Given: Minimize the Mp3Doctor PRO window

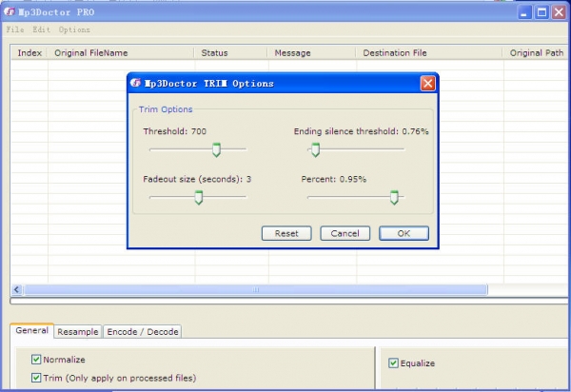Looking at the screenshot, I should (x=524, y=12).
